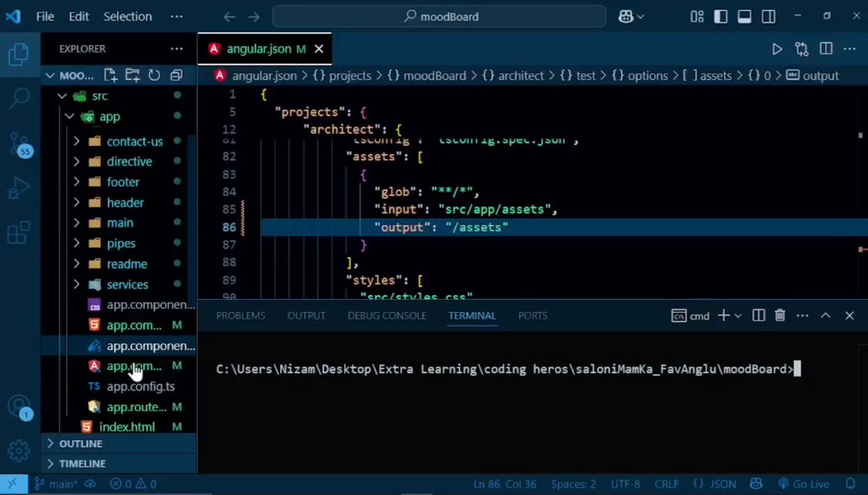Viewport: 868px width, 495px height.
Task: Open the Customize Layout icon
Action: coord(697,17)
